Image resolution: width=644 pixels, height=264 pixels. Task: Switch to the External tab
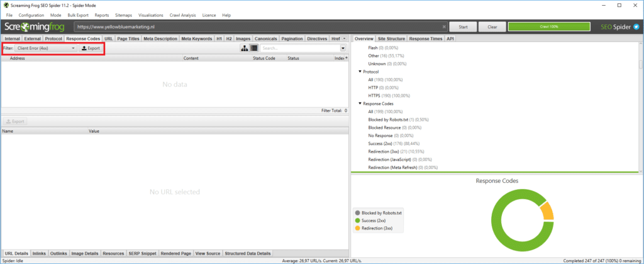(x=33, y=38)
